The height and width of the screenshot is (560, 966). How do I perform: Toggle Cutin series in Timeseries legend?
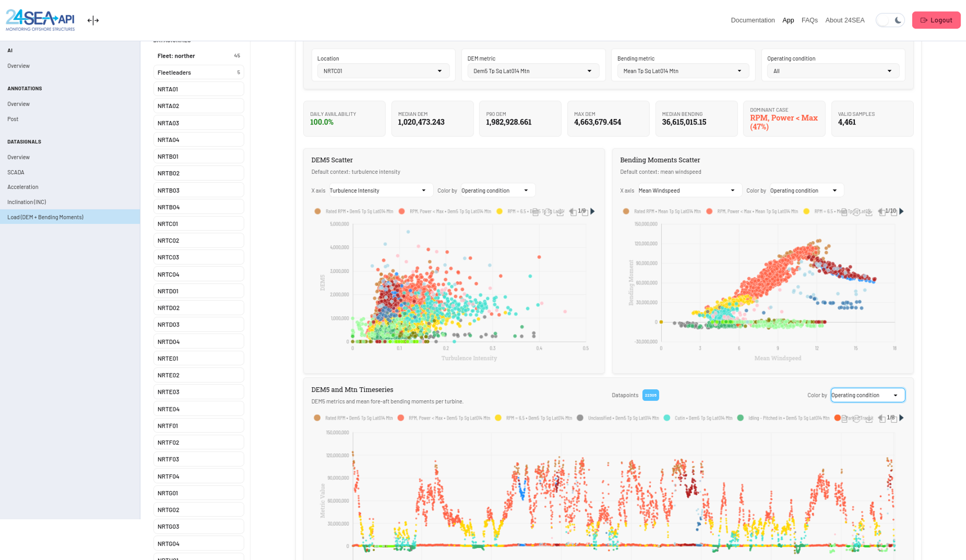698,418
